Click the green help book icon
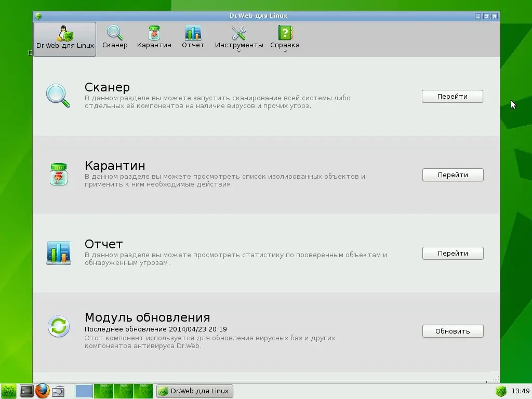Image resolution: width=532 pixels, height=399 pixels. click(285, 33)
